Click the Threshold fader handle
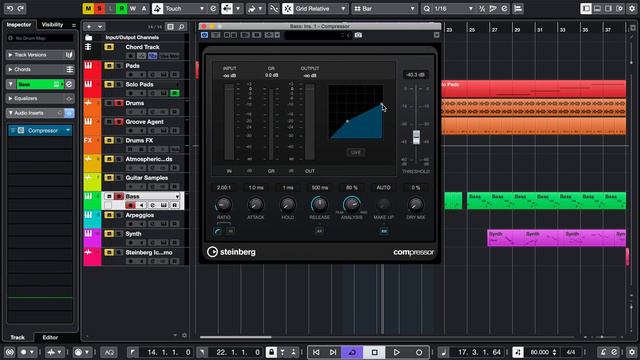 coord(416,137)
